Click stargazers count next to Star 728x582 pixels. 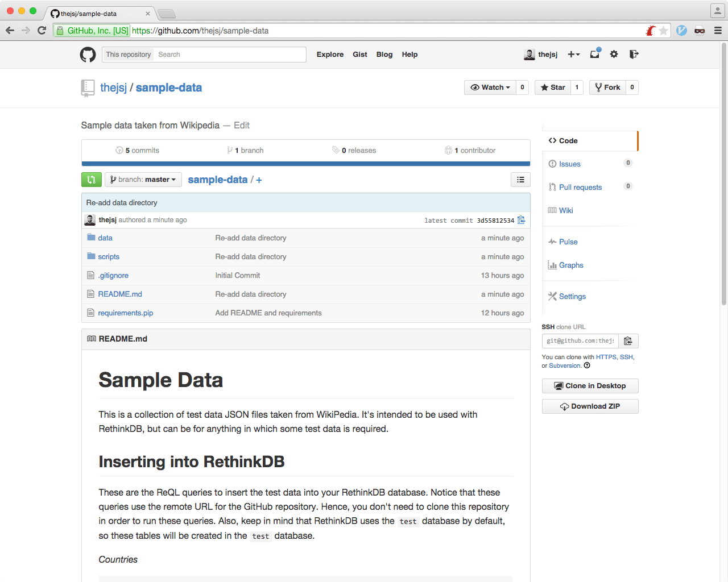tap(577, 88)
